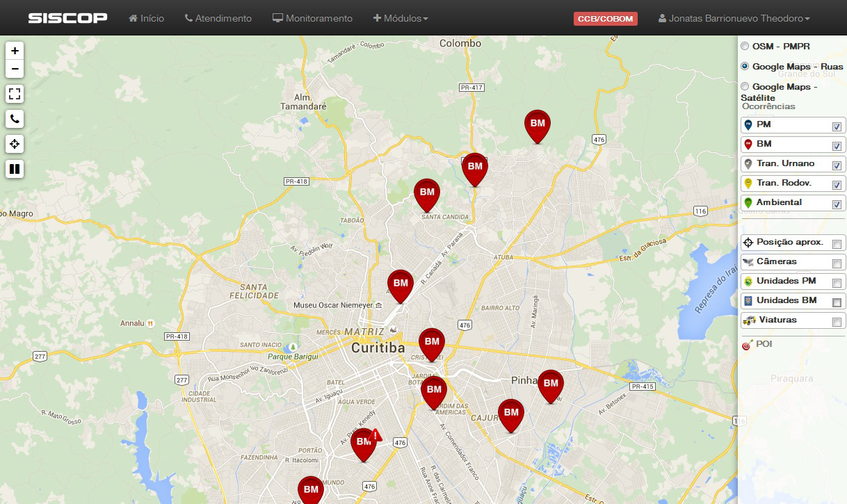Select Google Maps - Satélite layer

pos(745,87)
